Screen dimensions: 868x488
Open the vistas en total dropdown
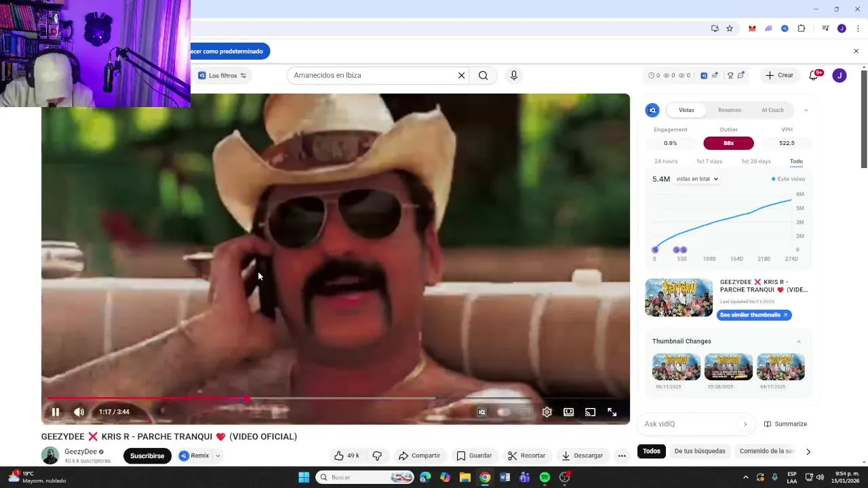click(x=697, y=179)
